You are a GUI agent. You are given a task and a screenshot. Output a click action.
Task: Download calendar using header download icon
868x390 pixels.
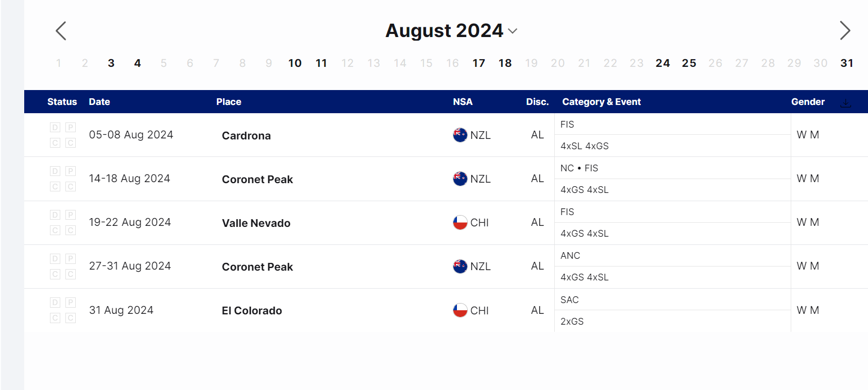(845, 102)
